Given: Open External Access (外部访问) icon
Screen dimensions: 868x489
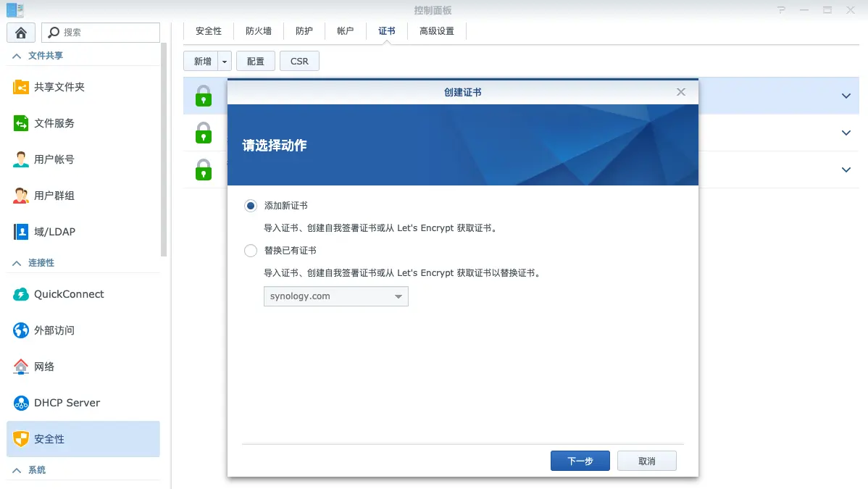Looking at the screenshot, I should 20,330.
